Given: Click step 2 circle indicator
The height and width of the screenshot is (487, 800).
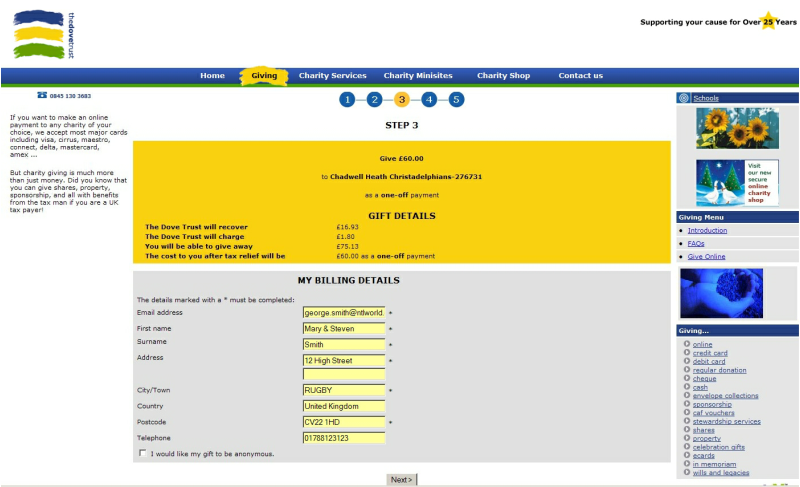Looking at the screenshot, I should coord(374,99).
